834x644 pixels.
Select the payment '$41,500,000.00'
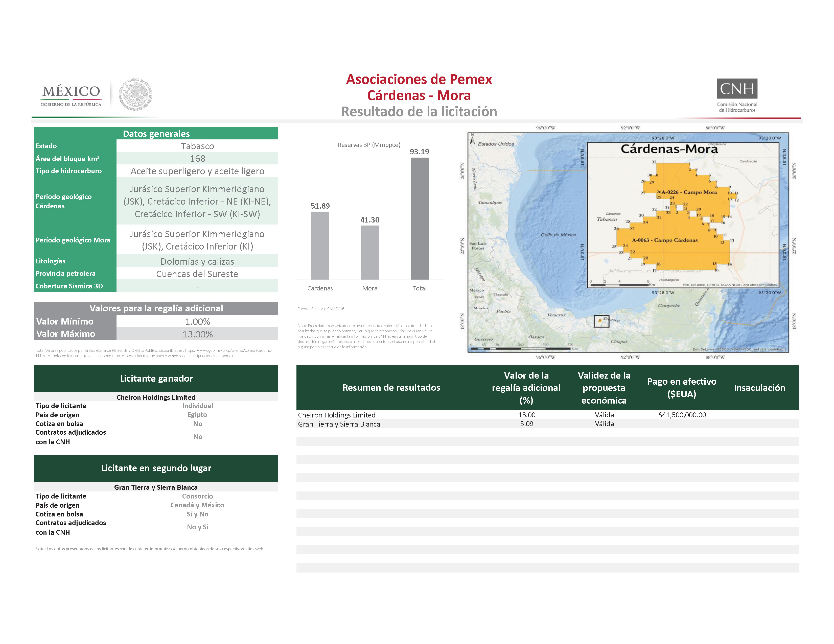tap(682, 415)
